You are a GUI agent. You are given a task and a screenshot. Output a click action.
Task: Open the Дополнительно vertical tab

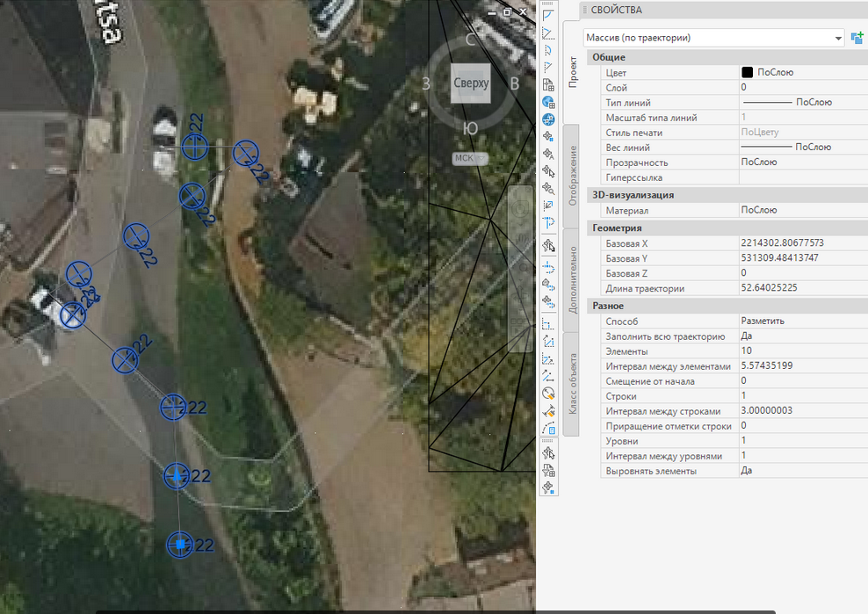pos(572,281)
